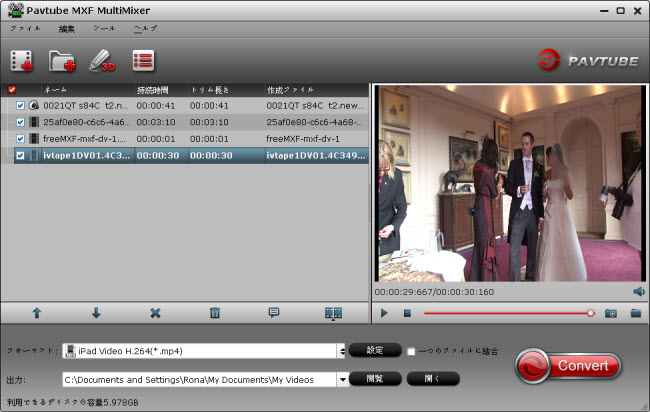Click film icon of 25af0e80 row

click(x=34, y=122)
